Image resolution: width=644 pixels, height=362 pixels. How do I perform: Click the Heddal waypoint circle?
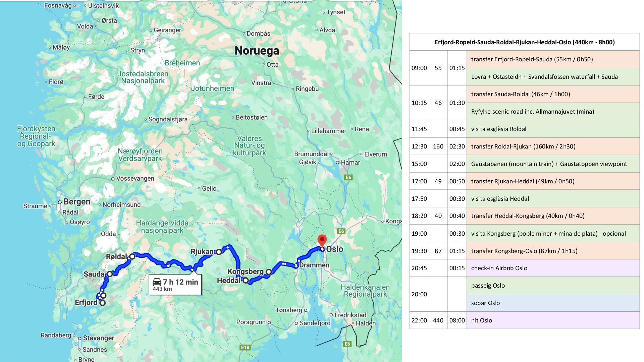[x=246, y=281]
